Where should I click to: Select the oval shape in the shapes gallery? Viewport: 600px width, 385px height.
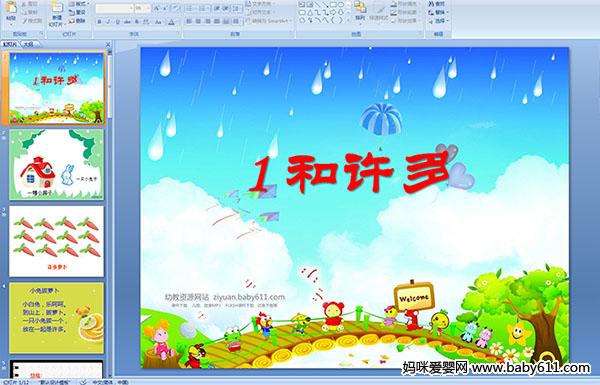pos(341,4)
